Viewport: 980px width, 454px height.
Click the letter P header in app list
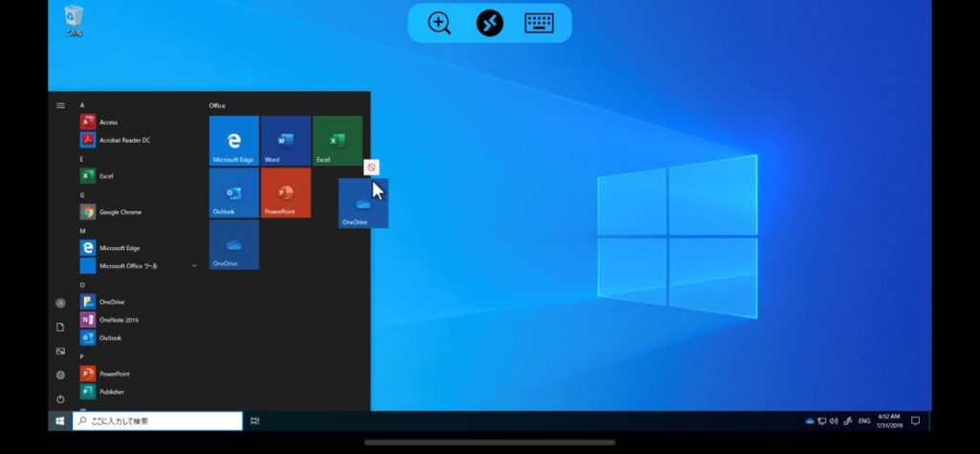click(82, 356)
